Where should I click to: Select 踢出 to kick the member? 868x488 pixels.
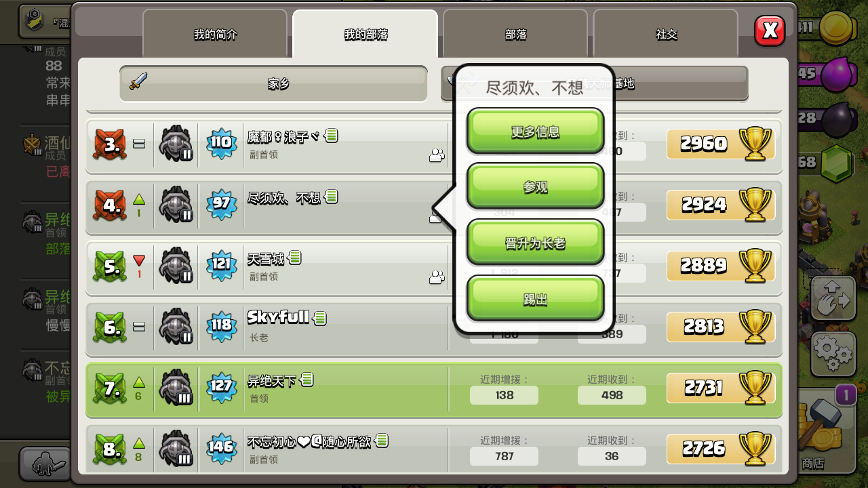535,299
